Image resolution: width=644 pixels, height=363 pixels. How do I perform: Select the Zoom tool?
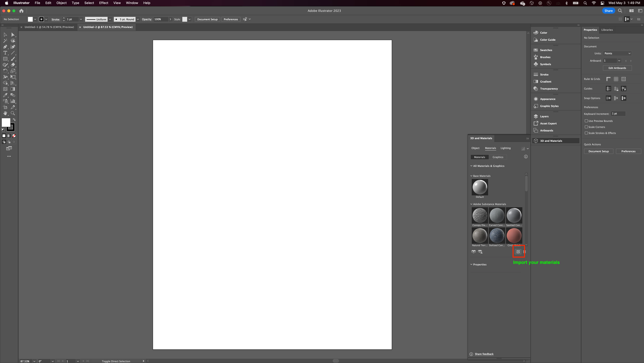click(13, 113)
